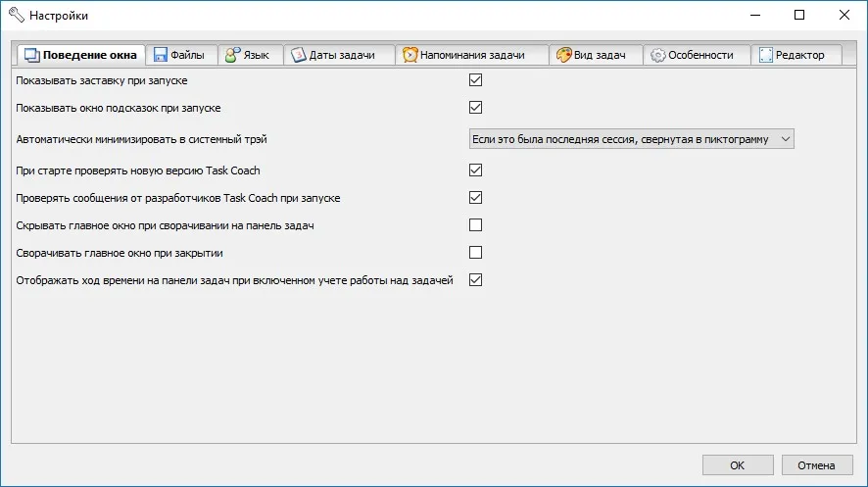Uncheck Показывать окно подсказок при запуске
The image size is (868, 487).
coord(475,108)
